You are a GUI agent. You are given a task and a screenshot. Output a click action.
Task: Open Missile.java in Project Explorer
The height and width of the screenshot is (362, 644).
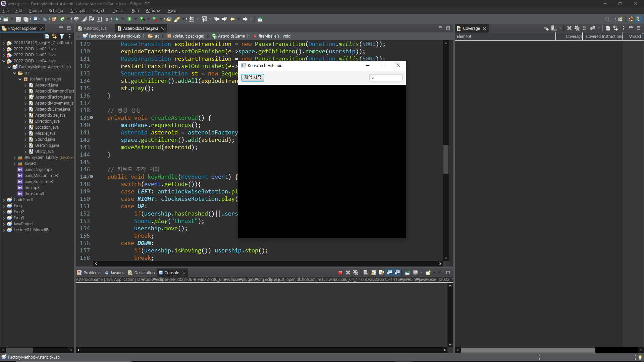click(x=45, y=133)
